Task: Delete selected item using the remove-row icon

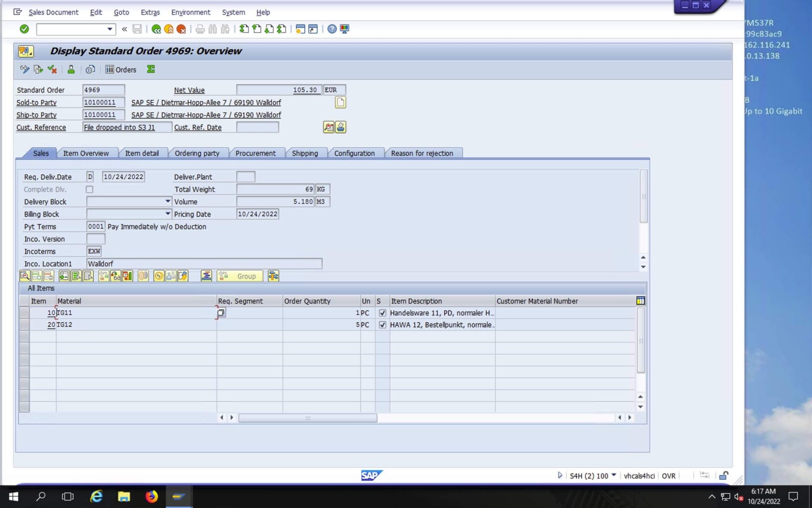Action: tap(49, 276)
